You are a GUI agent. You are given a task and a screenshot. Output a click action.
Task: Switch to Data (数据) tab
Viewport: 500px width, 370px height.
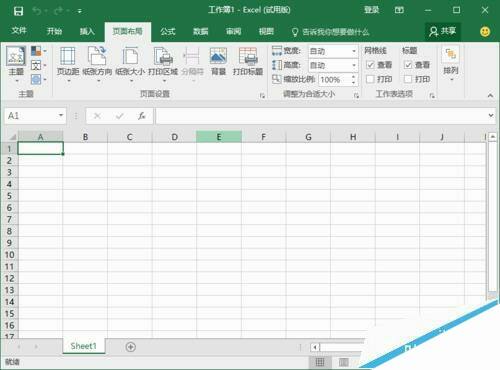pos(201,31)
